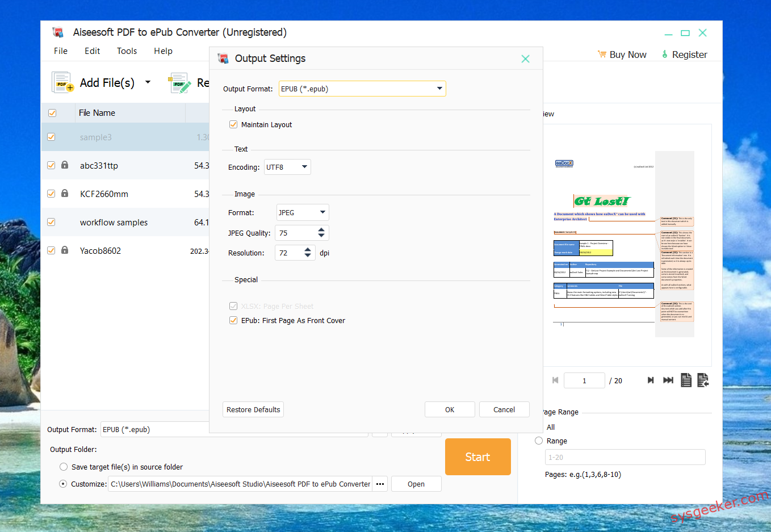Click the Buy Now cart icon
771x532 pixels.
[x=602, y=55]
